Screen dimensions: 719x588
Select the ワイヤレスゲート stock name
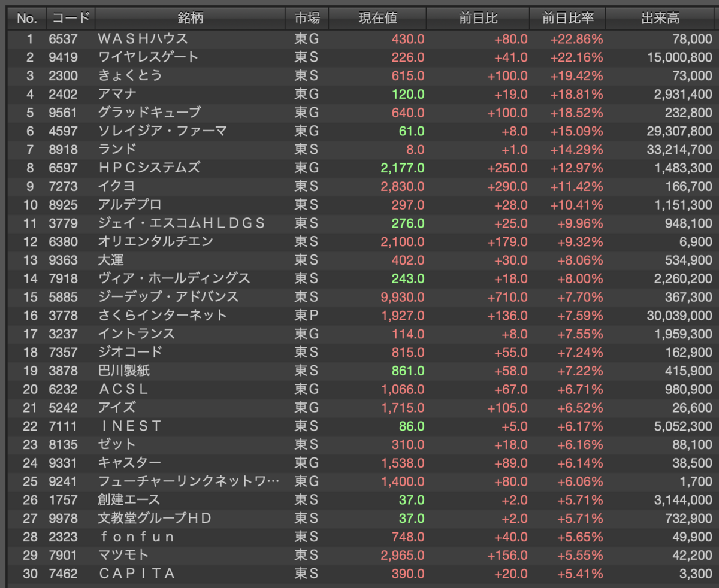(148, 57)
